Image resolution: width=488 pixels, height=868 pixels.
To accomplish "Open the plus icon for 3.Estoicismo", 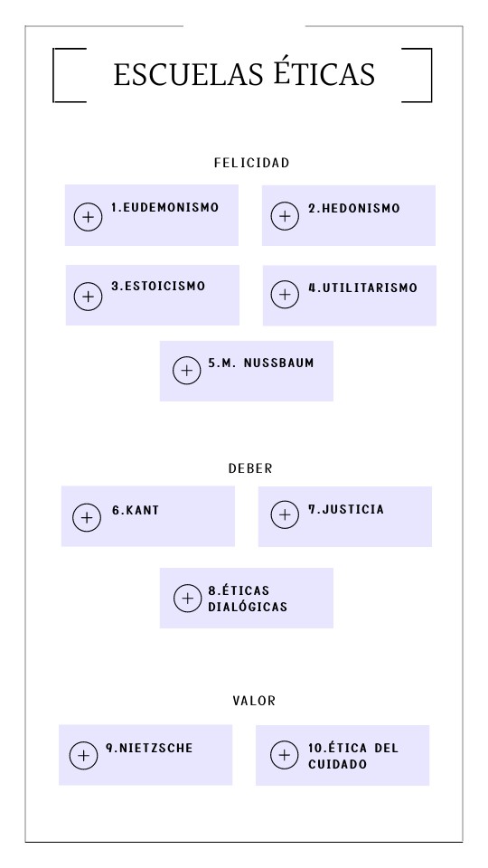I will pyautogui.click(x=88, y=297).
